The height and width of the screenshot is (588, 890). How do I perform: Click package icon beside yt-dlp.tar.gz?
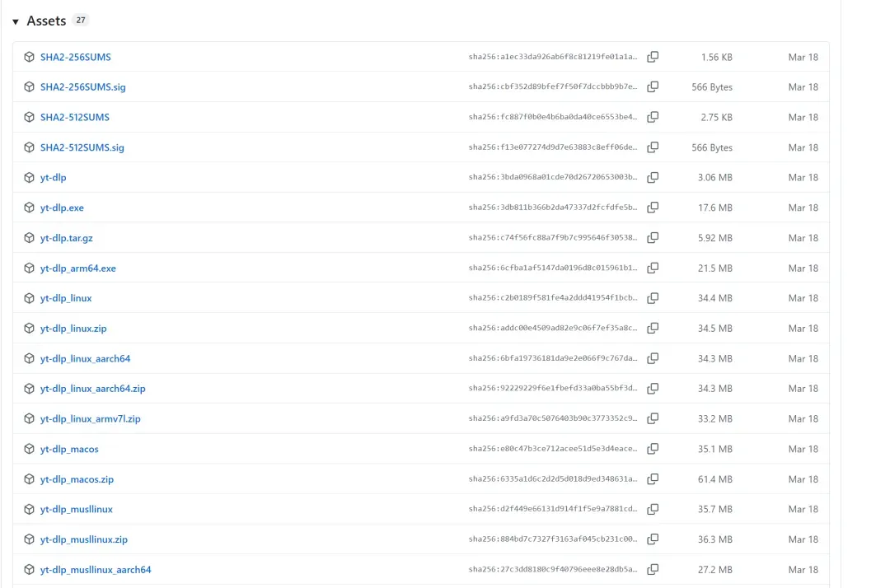click(x=29, y=237)
